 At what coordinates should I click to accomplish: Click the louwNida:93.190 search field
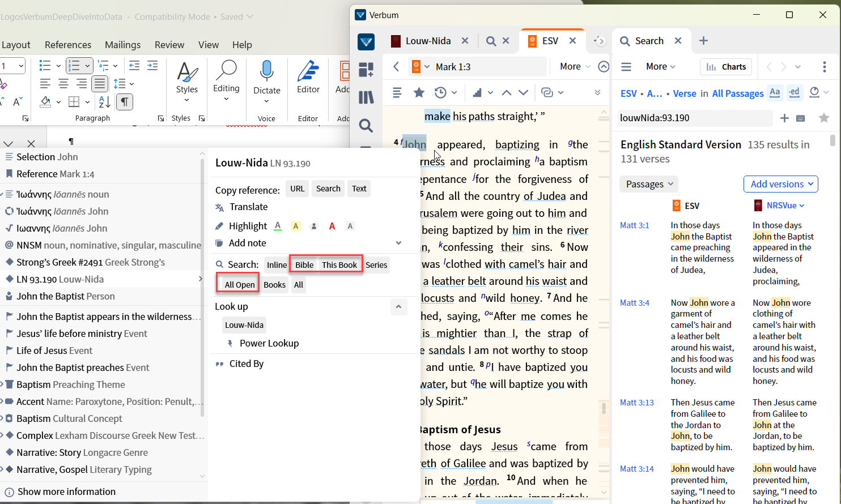(x=695, y=118)
